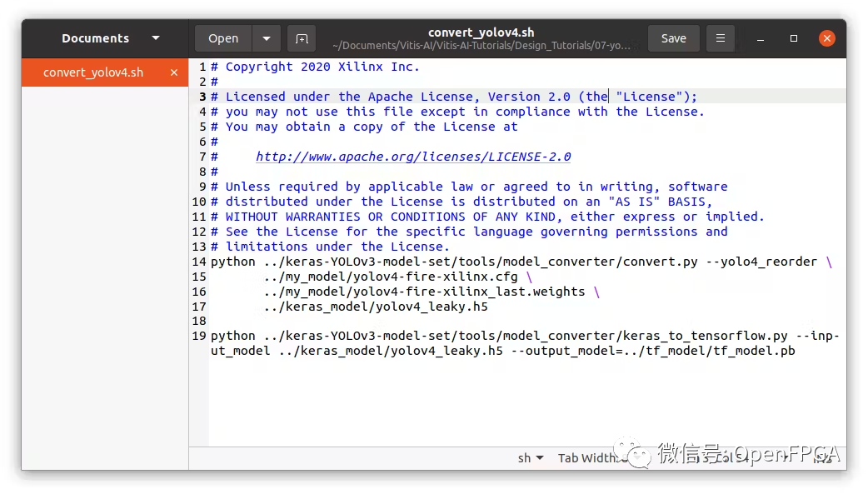Click the yolov4-fire-xilinx_last.weights text
Image resolution: width=868 pixels, height=494 pixels.
423,292
